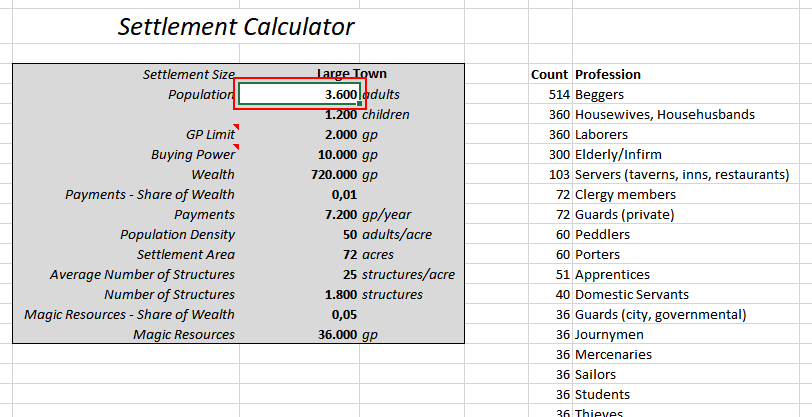Click the Settlement Size label
The height and width of the screenshot is (417, 812).
(x=189, y=75)
